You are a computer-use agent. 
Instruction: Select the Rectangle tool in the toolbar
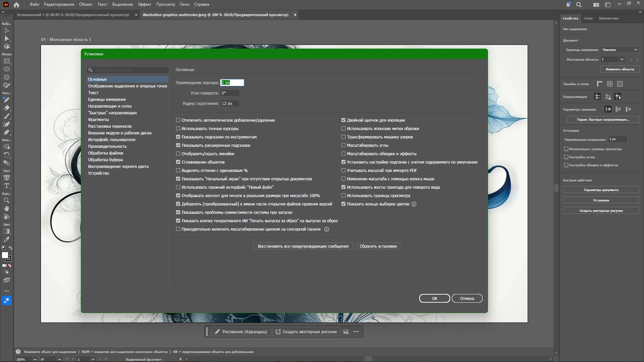[x=6, y=61]
